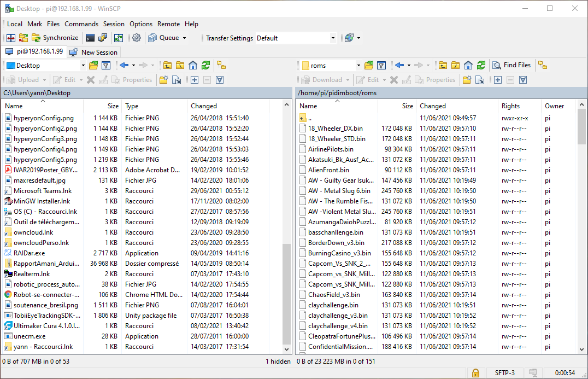This screenshot has width=588, height=379.
Task: Select ChaosField_v3.bin file
Action: [x=334, y=295]
